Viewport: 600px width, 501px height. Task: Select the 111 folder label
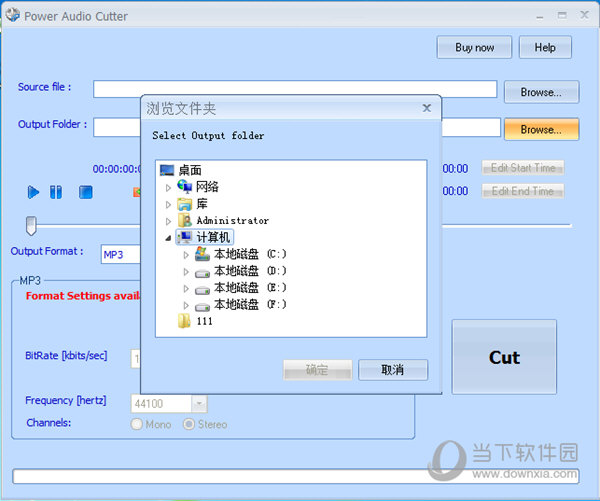205,321
